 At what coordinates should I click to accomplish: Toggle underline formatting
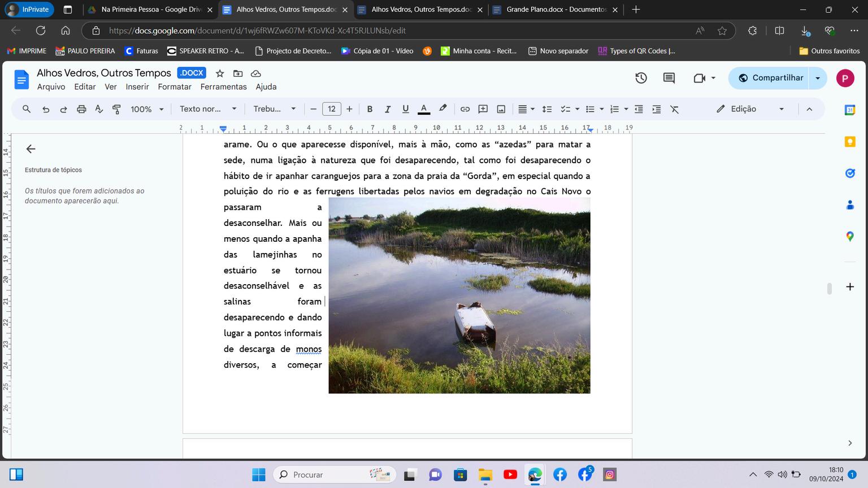pos(405,109)
